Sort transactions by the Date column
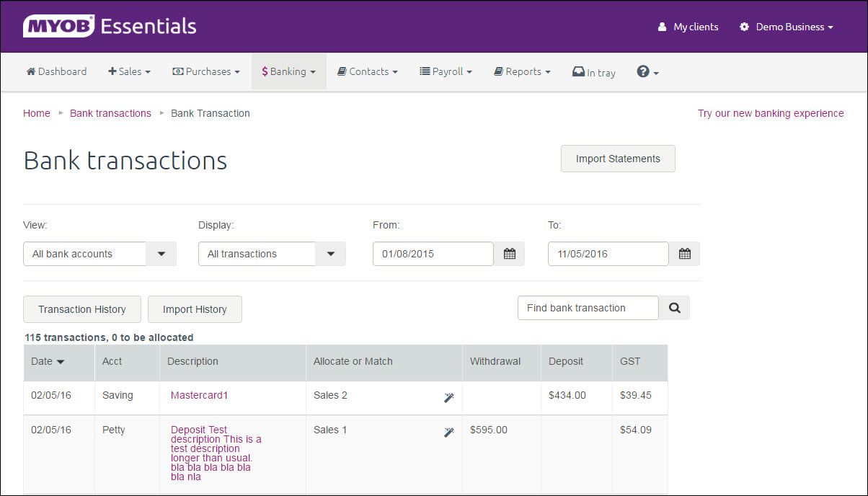 pyautogui.click(x=48, y=361)
